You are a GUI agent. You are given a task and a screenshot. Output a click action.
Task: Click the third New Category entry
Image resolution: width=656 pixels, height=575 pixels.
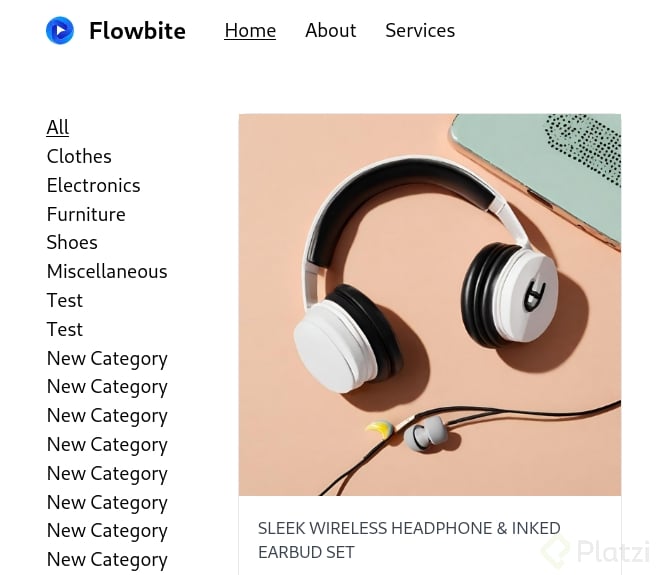click(x=107, y=416)
